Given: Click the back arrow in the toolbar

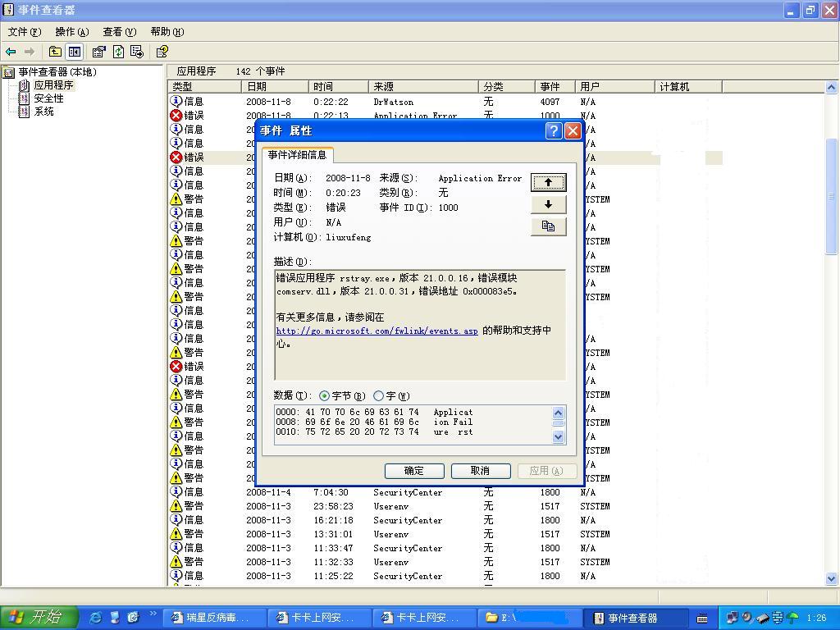Looking at the screenshot, I should [x=11, y=52].
